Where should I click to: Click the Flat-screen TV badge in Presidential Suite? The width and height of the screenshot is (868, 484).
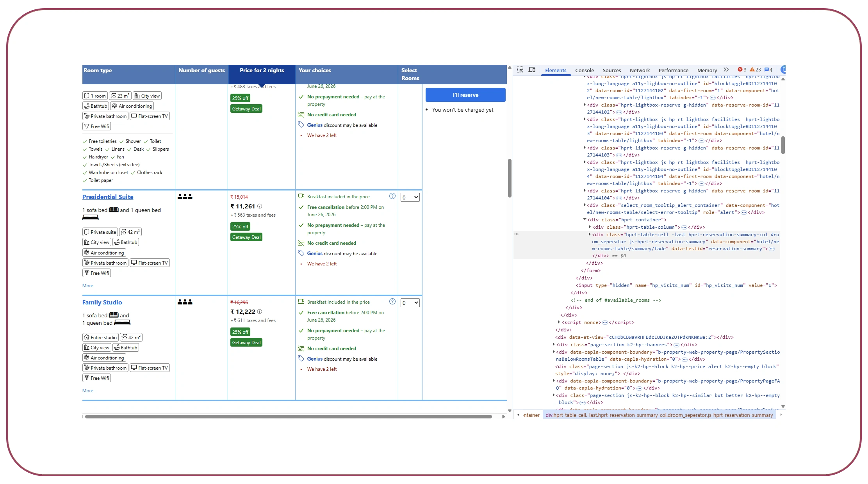[150, 263]
